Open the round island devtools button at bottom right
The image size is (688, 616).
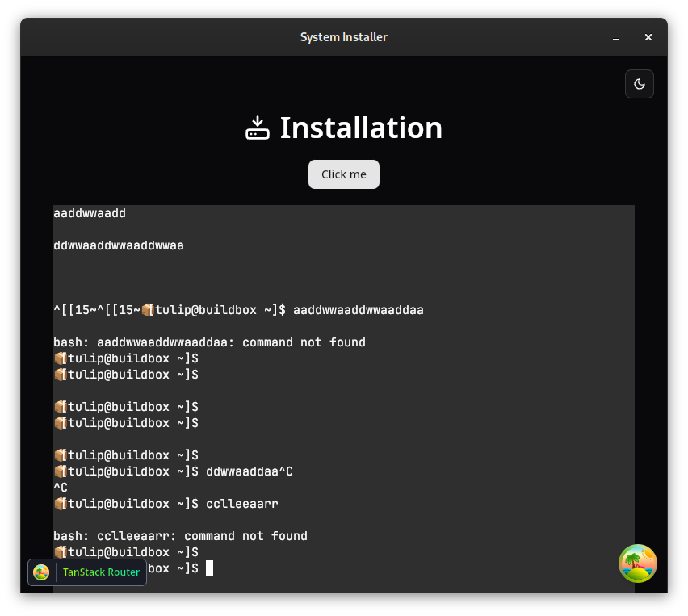pos(638,564)
